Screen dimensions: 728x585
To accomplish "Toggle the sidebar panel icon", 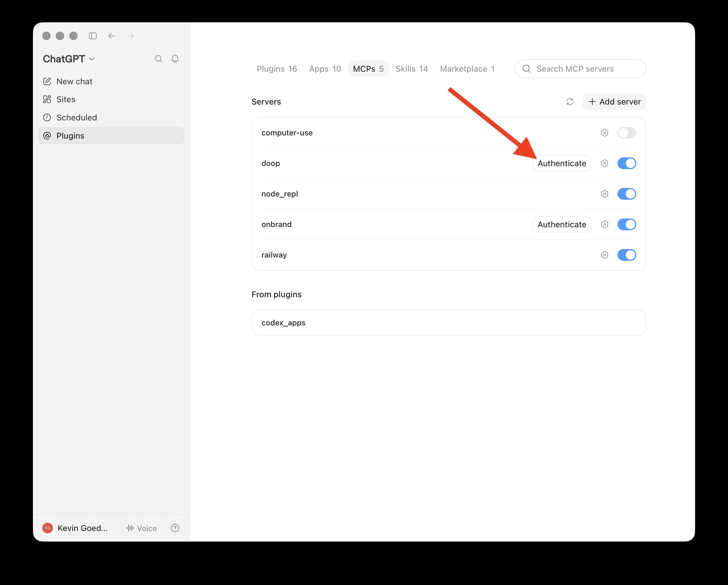I will coord(93,36).
